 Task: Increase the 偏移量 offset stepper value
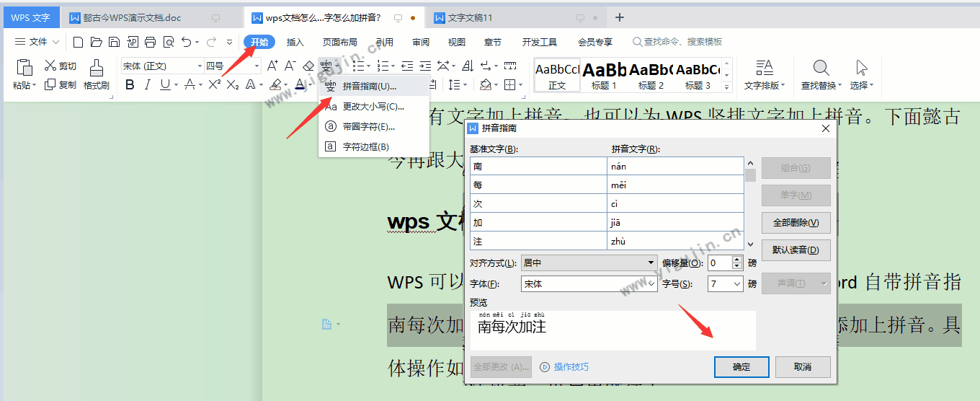click(x=736, y=260)
